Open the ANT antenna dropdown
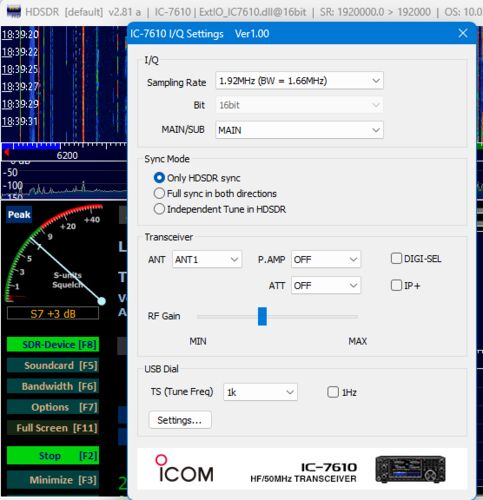This screenshot has width=483, height=500. point(207,259)
